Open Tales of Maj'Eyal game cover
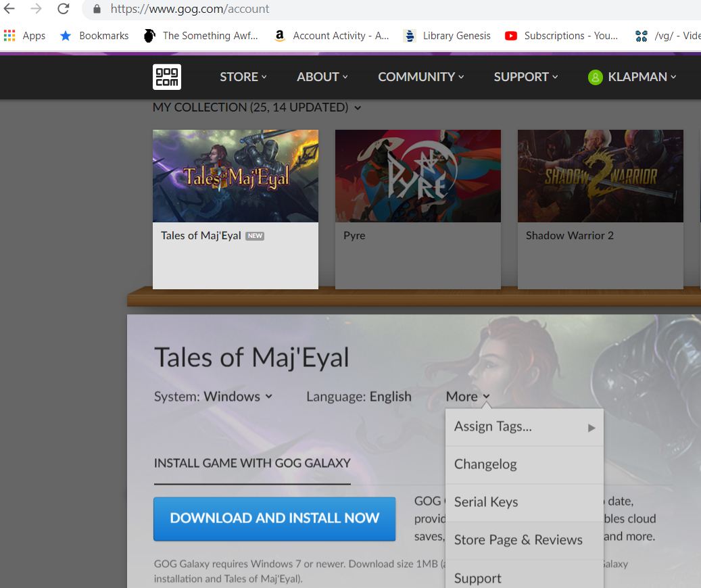The image size is (701, 588). [236, 176]
